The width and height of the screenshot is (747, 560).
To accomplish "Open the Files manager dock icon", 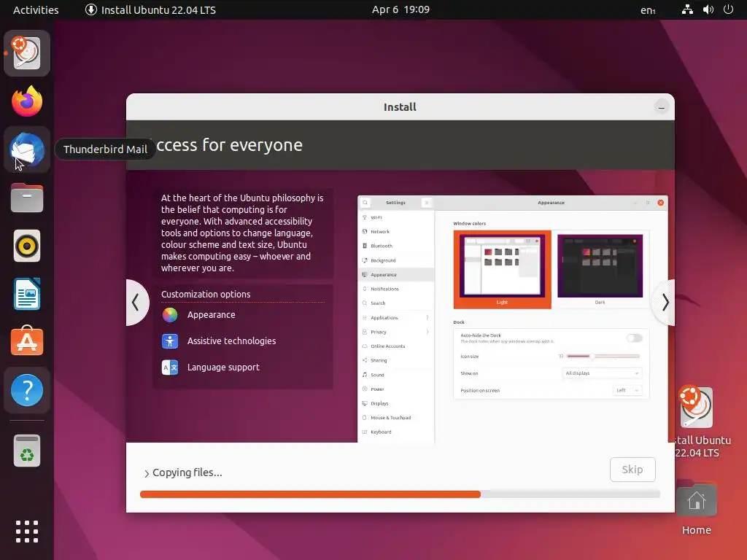I will [x=27, y=198].
